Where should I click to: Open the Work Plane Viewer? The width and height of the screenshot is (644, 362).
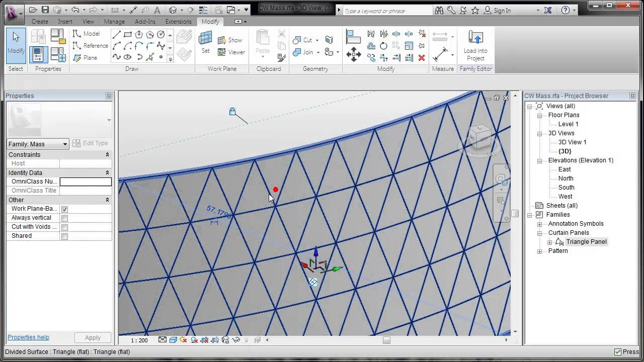(231, 52)
